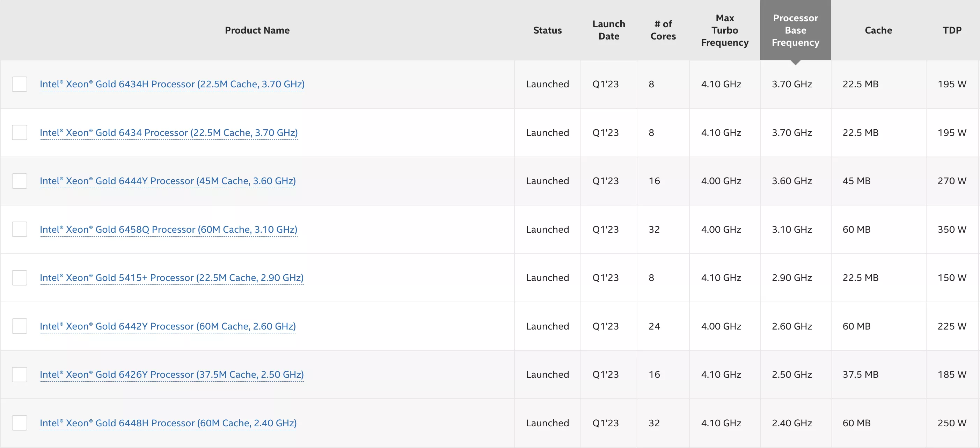This screenshot has width=980, height=448.
Task: Click the TDP column header
Action: [x=951, y=30]
